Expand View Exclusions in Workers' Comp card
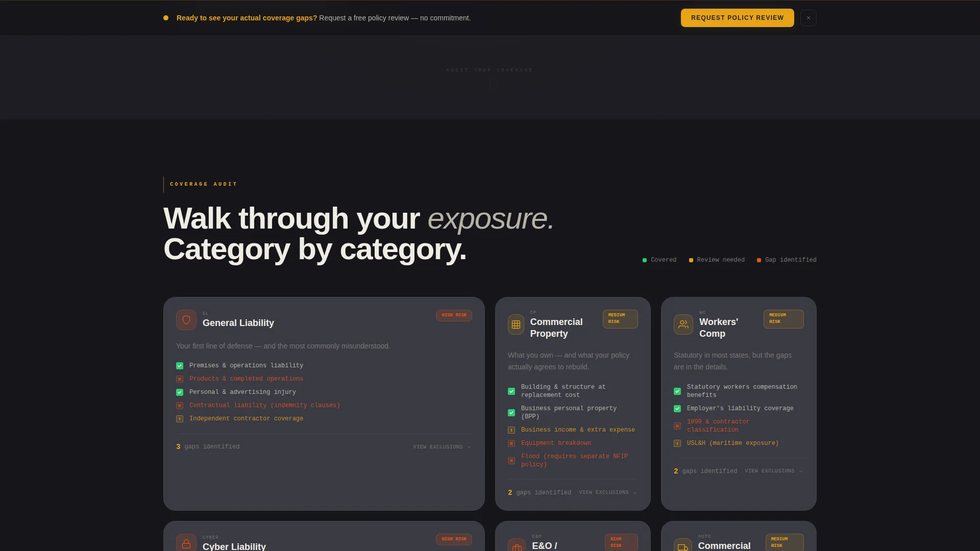The image size is (980, 551). 774,471
